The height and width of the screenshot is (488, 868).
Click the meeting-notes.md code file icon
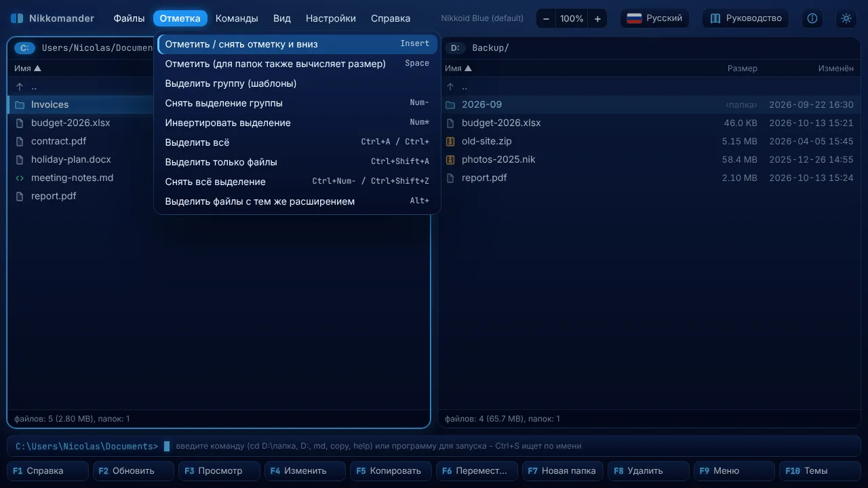(20, 178)
